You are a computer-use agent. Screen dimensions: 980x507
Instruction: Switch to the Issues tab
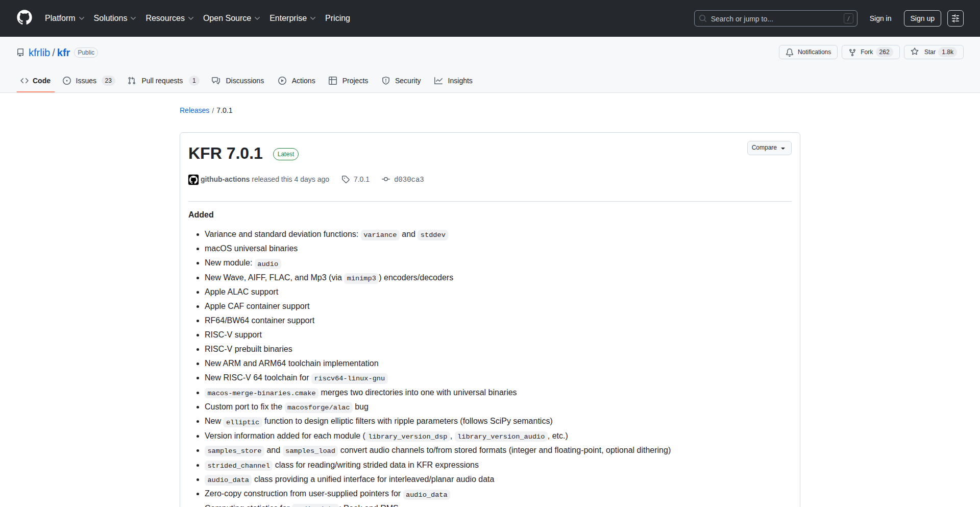point(89,81)
